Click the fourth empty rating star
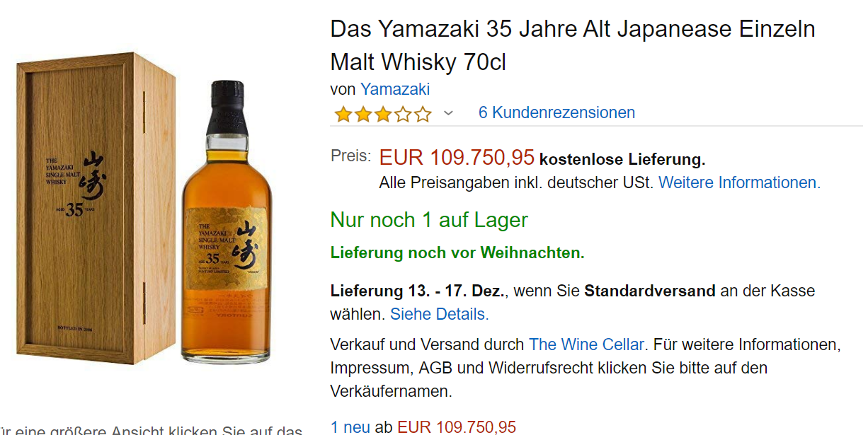The width and height of the screenshot is (868, 435). (x=403, y=114)
